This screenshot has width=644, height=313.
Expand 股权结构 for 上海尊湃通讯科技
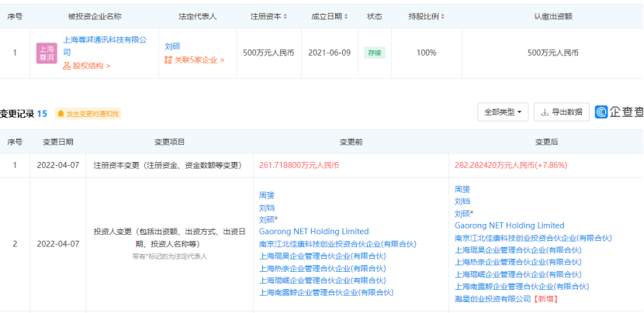tap(87, 67)
